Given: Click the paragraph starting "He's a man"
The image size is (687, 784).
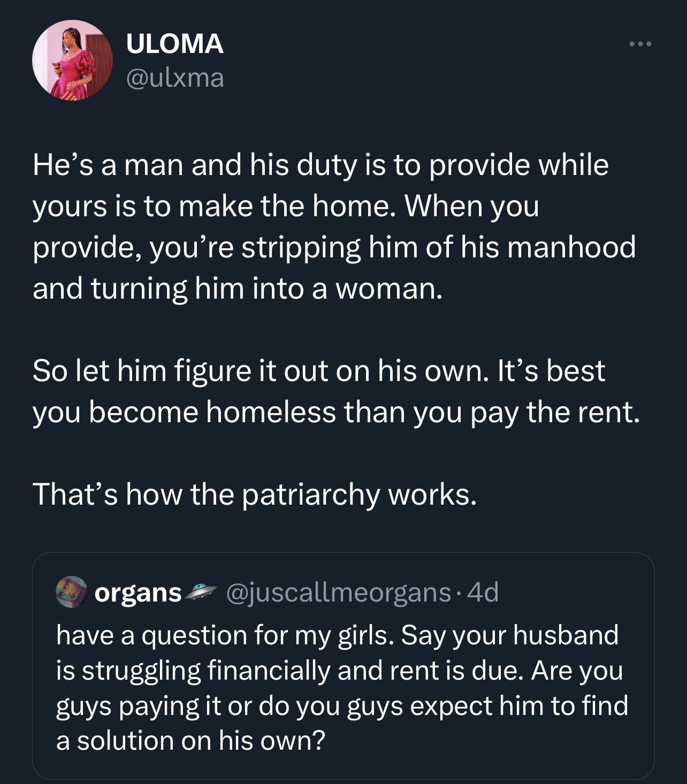Looking at the screenshot, I should (334, 226).
